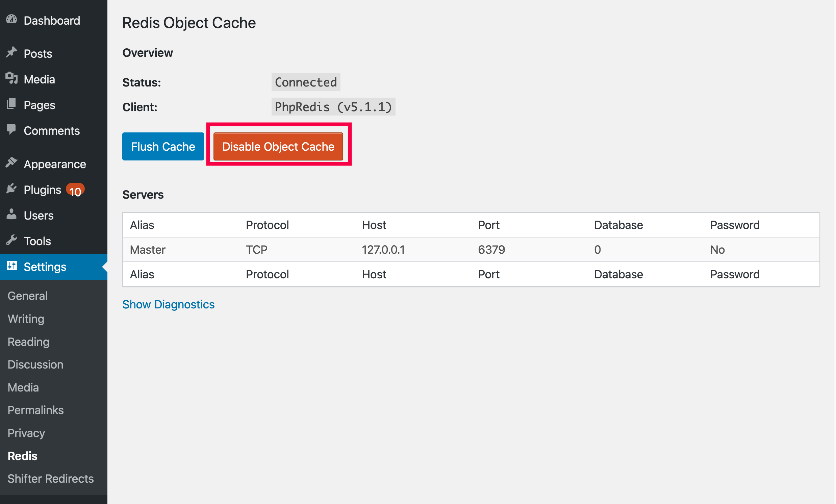Click the PhpRedis (v5.1.1) client value
Screen dimensions: 836x504
(x=333, y=107)
